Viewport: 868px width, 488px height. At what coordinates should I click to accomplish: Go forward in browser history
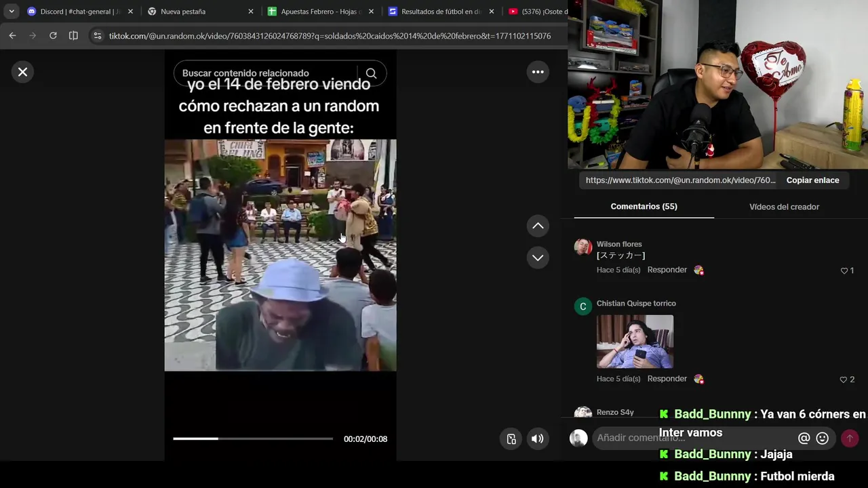(x=33, y=35)
